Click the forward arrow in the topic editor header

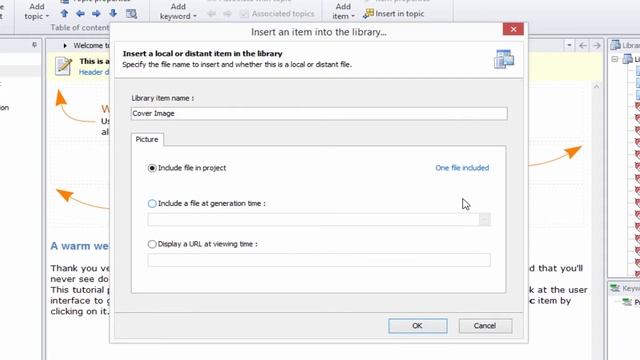[597, 45]
